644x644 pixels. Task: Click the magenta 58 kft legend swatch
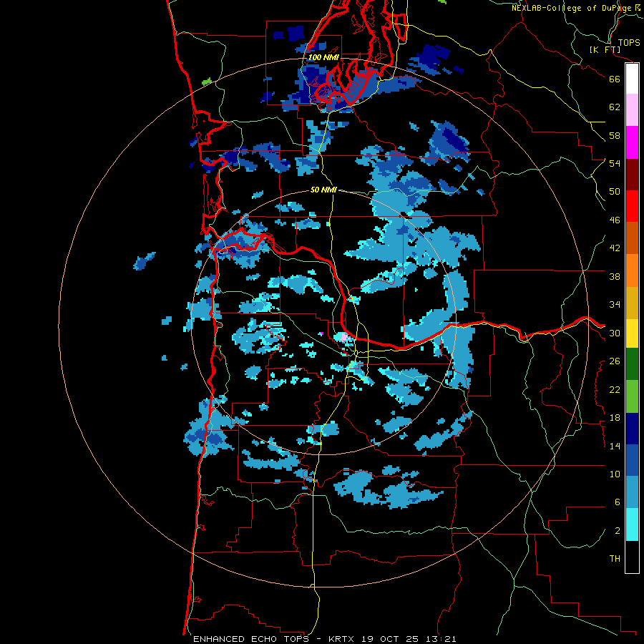point(632,142)
